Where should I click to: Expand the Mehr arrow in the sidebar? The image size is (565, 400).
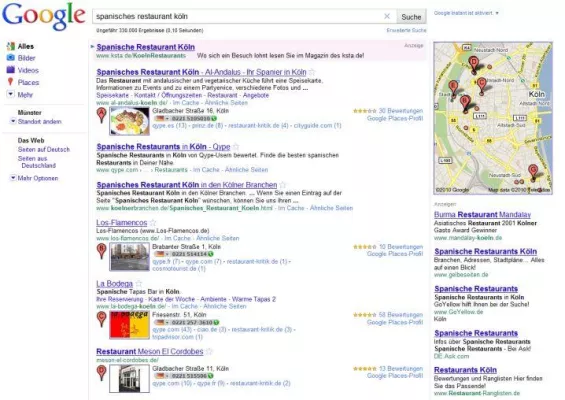10,94
